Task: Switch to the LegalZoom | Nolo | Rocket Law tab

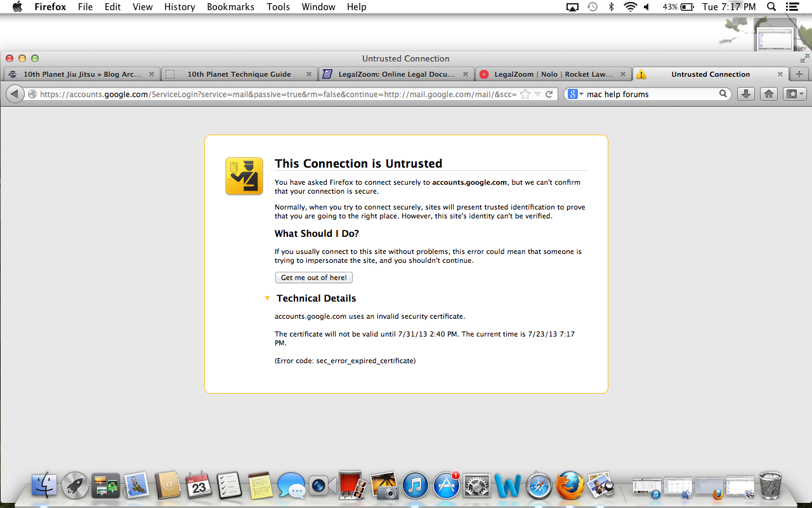Action: pos(553,74)
